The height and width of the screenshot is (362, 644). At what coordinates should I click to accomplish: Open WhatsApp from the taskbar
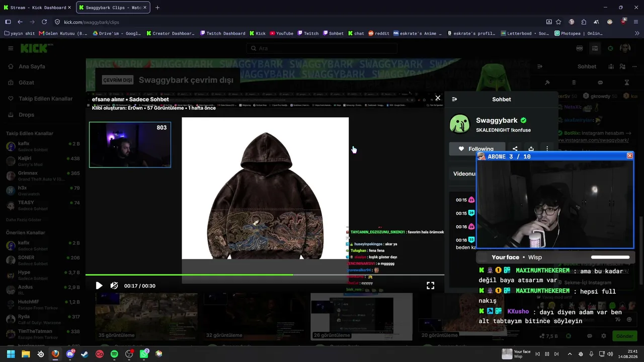[144, 354]
